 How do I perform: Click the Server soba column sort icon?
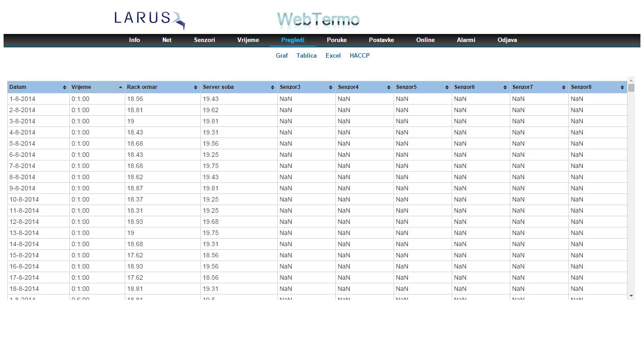coord(272,88)
